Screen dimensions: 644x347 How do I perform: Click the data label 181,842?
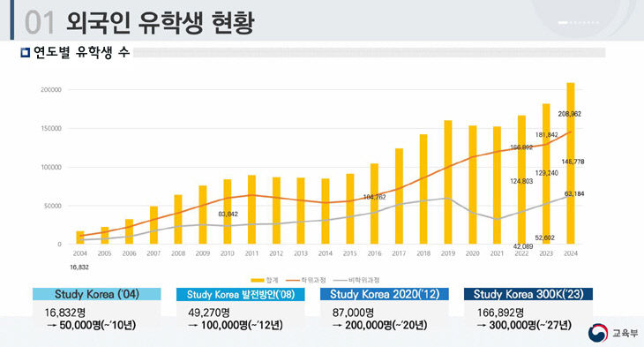point(546,135)
